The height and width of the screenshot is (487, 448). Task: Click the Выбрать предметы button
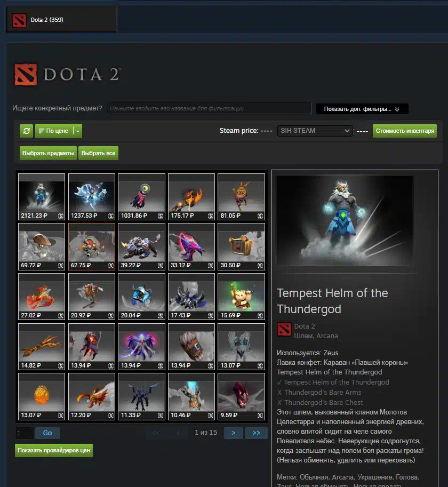point(48,153)
